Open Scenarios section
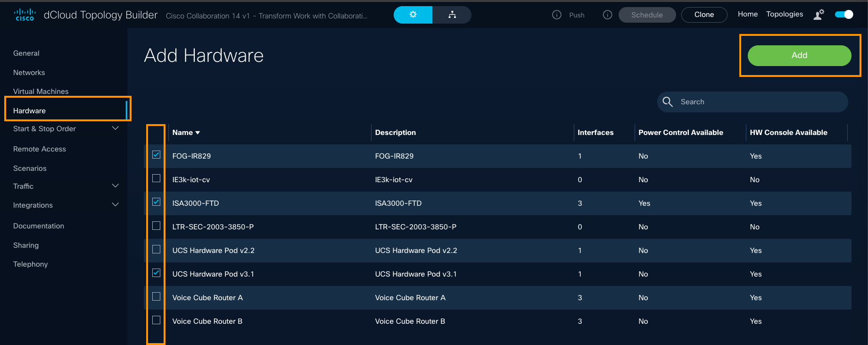The image size is (868, 345). [x=30, y=168]
